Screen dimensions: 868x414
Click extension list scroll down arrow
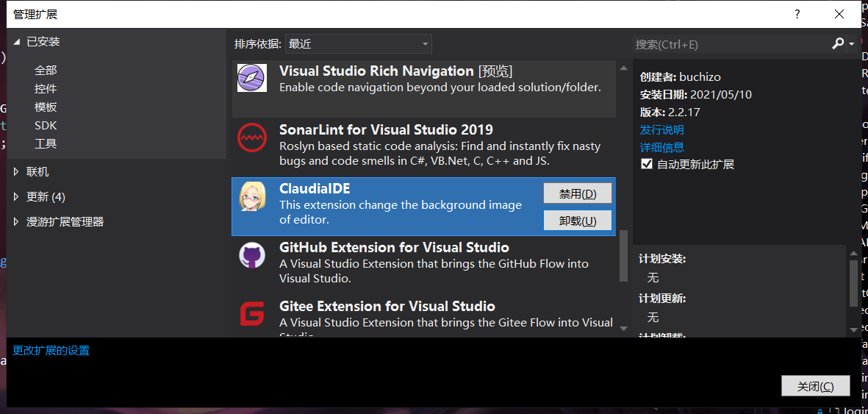click(x=624, y=329)
